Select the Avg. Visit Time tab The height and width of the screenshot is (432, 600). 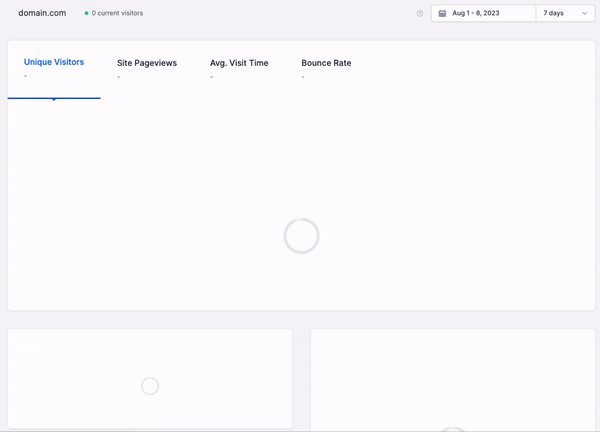click(x=239, y=63)
